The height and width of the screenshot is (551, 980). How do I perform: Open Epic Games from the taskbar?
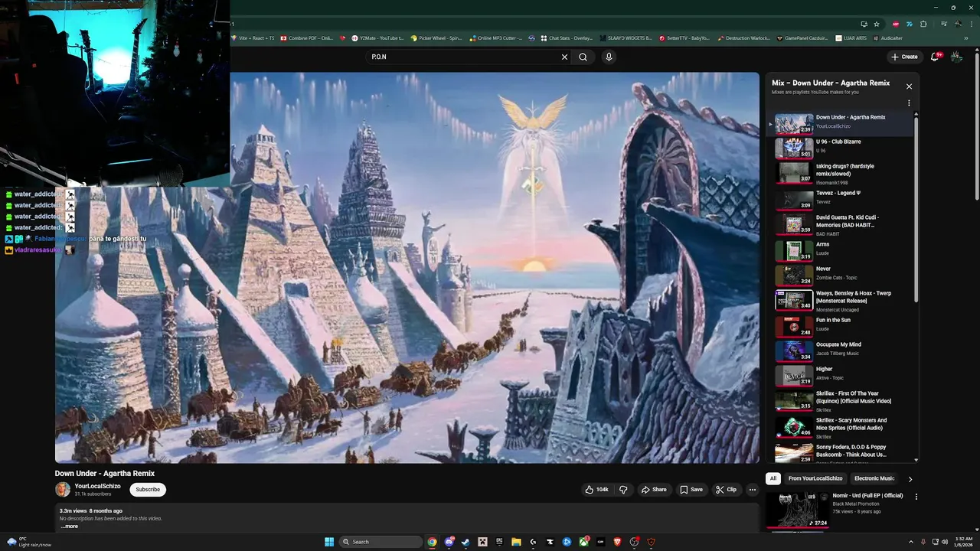499,542
